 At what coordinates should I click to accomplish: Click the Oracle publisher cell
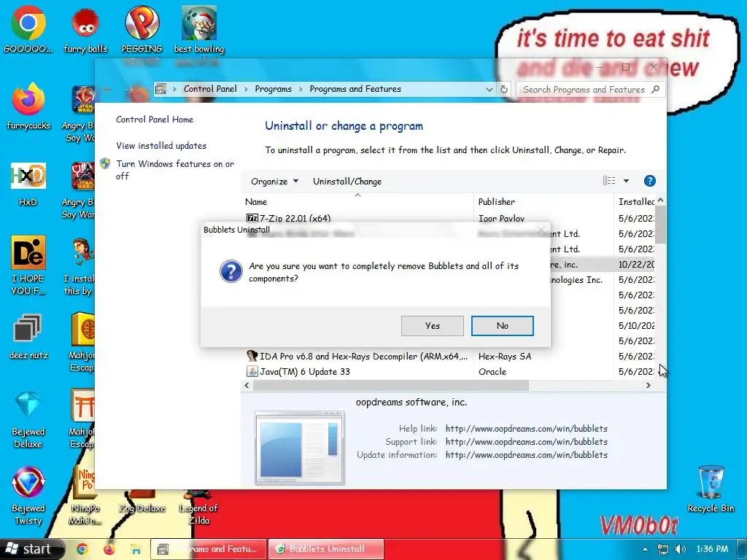click(492, 371)
